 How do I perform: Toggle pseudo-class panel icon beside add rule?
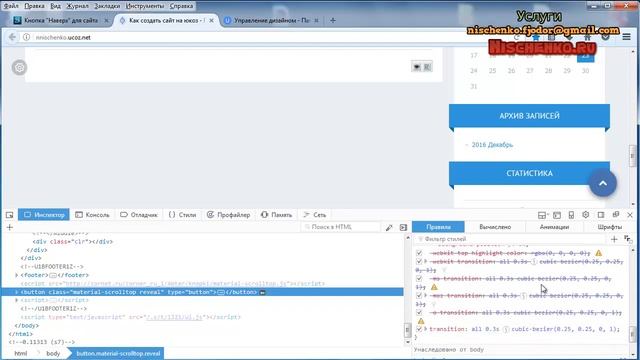[x=628, y=239]
